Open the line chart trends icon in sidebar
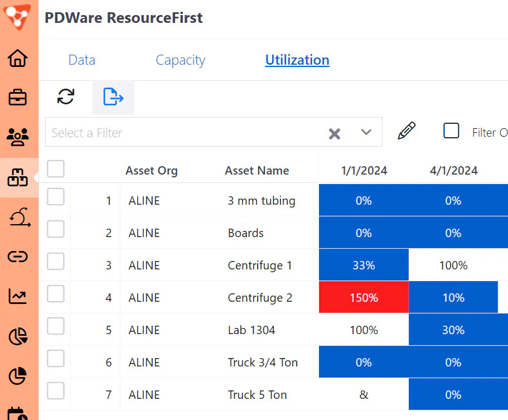 point(17,296)
